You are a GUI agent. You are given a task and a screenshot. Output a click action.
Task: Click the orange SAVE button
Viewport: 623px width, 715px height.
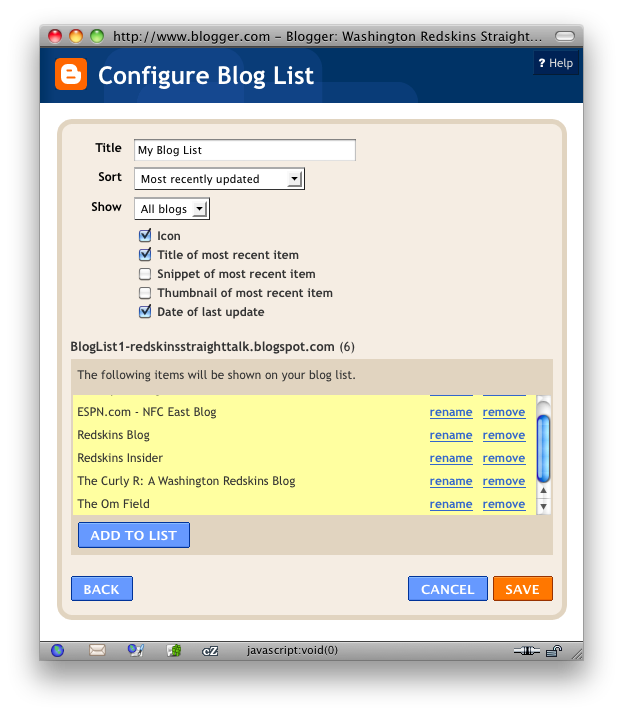[523, 589]
